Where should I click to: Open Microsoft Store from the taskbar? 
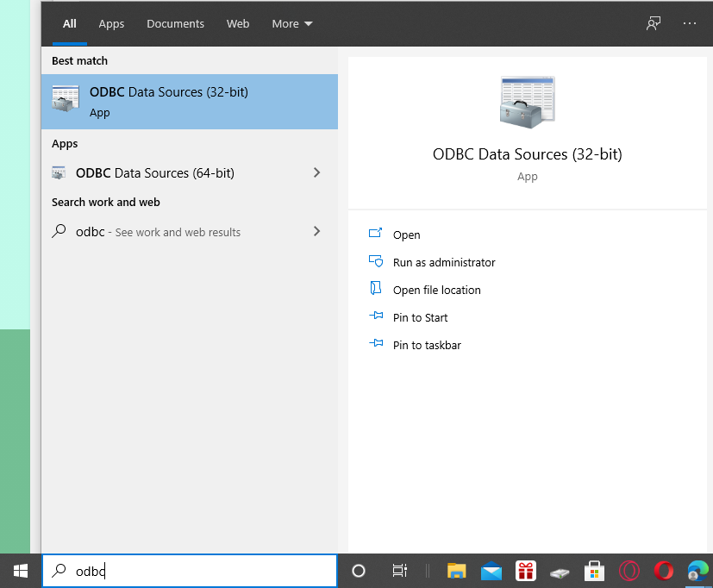coord(594,571)
